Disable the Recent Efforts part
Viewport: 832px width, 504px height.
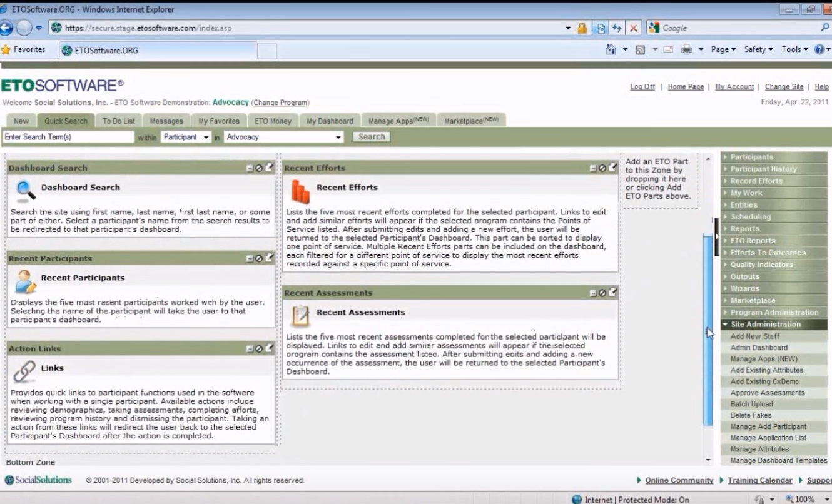tap(603, 167)
